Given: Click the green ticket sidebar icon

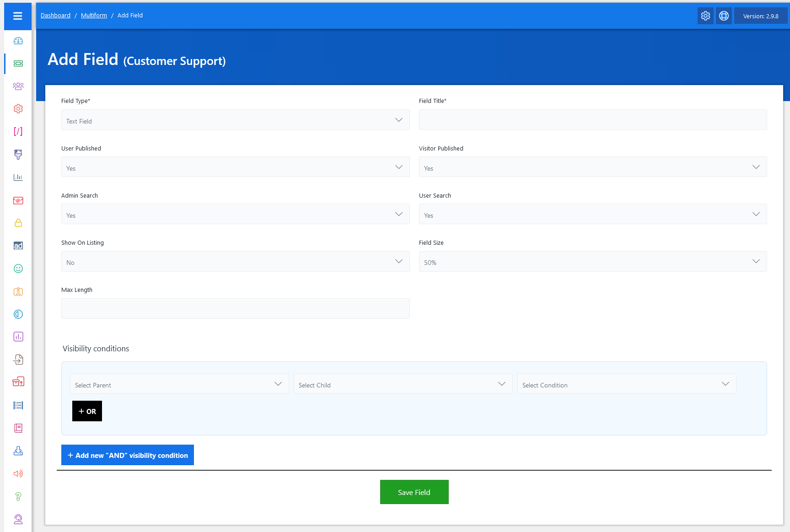Looking at the screenshot, I should point(18,64).
